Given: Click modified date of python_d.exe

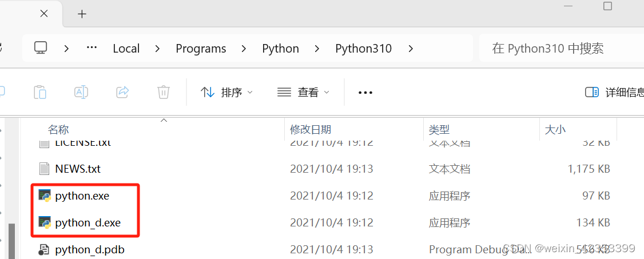Looking at the screenshot, I should click(x=332, y=223).
